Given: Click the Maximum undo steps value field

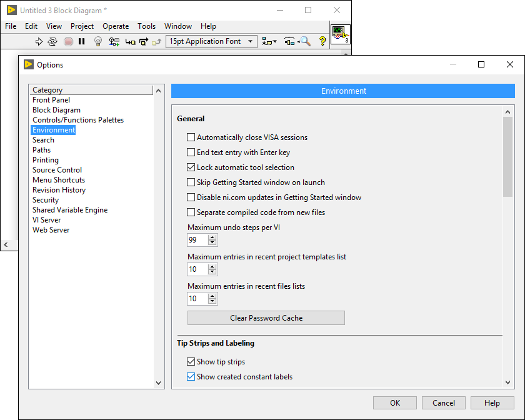Looking at the screenshot, I should click(197, 240).
